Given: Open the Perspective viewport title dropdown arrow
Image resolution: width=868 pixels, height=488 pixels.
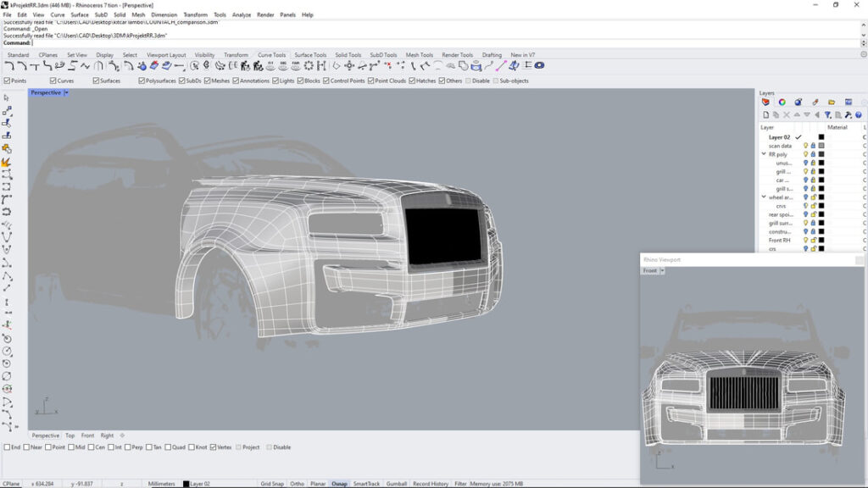Looking at the screenshot, I should tap(66, 92).
